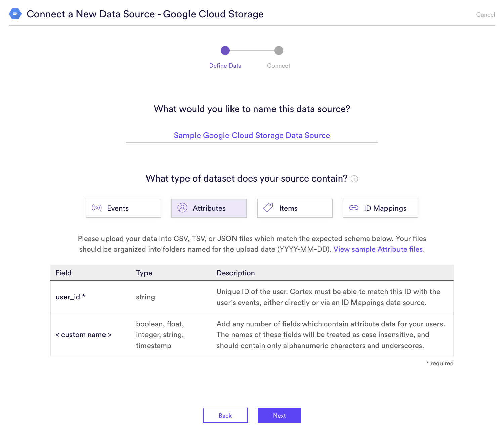Open View sample Attribute files link

(x=378, y=249)
